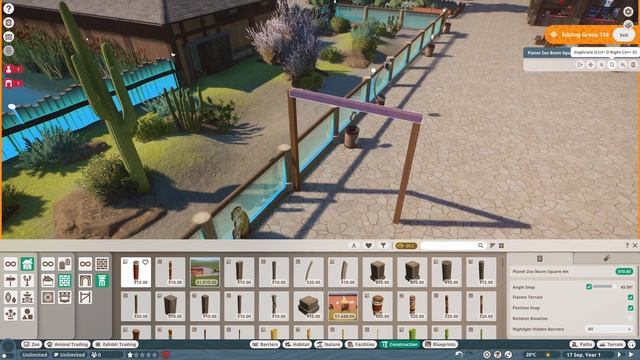Open the Animal Trading menu tab
640x360 pixels.
click(x=67, y=344)
